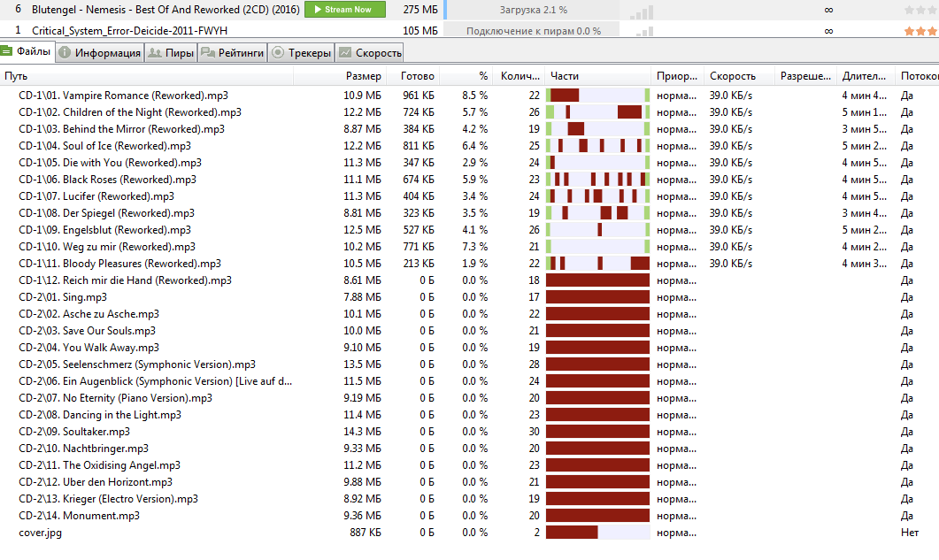The width and height of the screenshot is (939, 560).
Task: Click the Trackers tab round icon
Action: coord(278,53)
